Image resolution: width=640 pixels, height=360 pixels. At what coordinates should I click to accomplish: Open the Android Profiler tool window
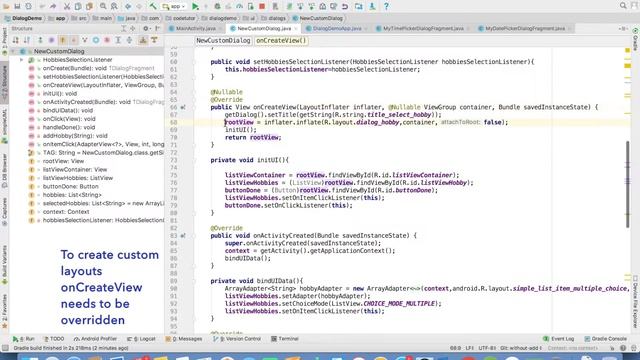click(x=95, y=339)
